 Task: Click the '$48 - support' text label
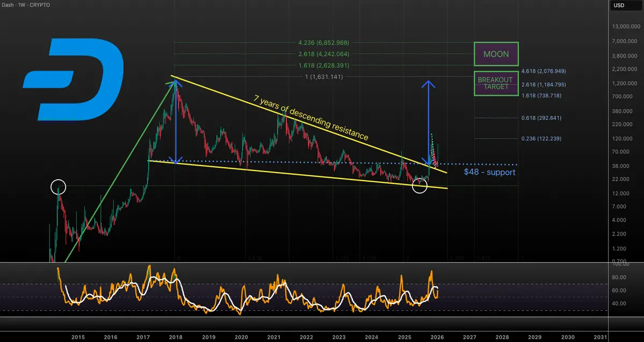[x=489, y=172]
